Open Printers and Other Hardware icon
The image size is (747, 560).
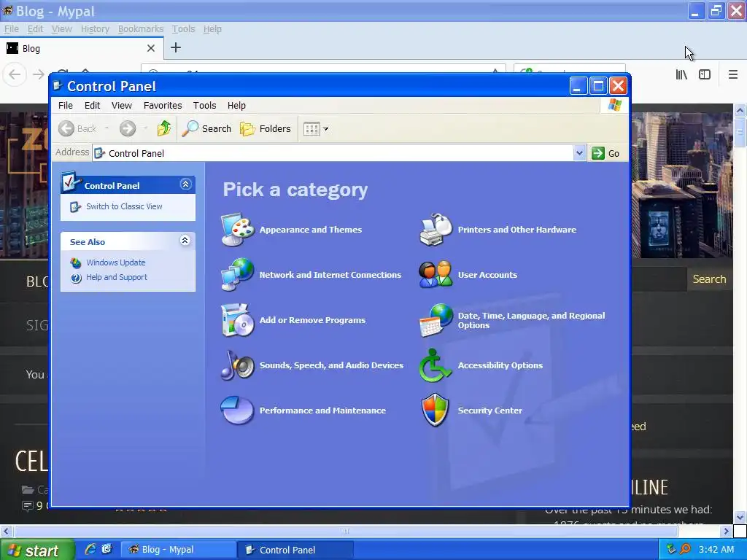click(436, 230)
